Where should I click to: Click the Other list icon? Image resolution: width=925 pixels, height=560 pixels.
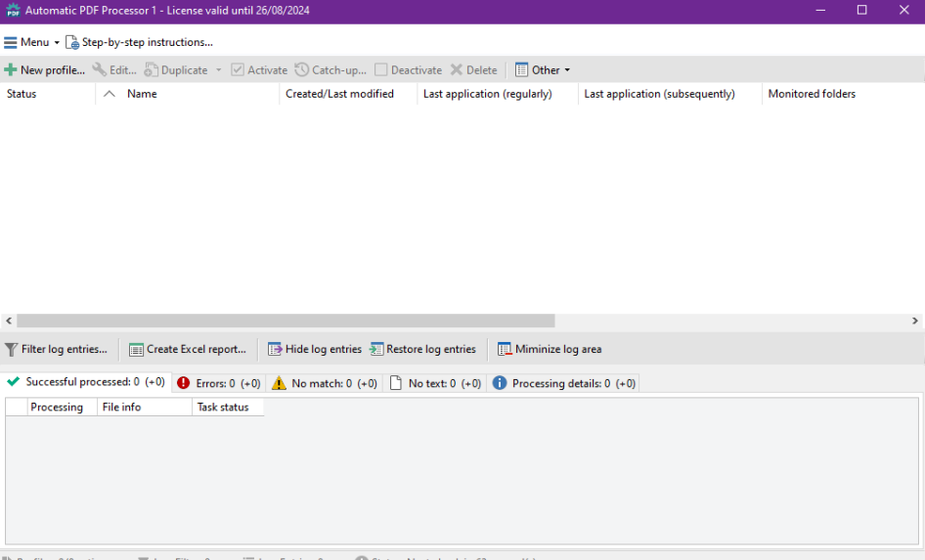[x=521, y=69]
